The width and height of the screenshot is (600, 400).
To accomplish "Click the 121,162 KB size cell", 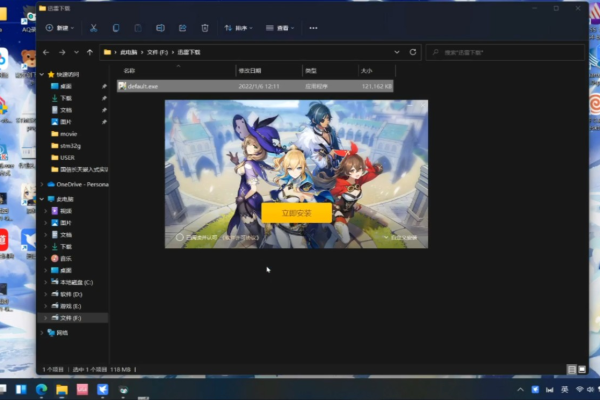I will (377, 87).
